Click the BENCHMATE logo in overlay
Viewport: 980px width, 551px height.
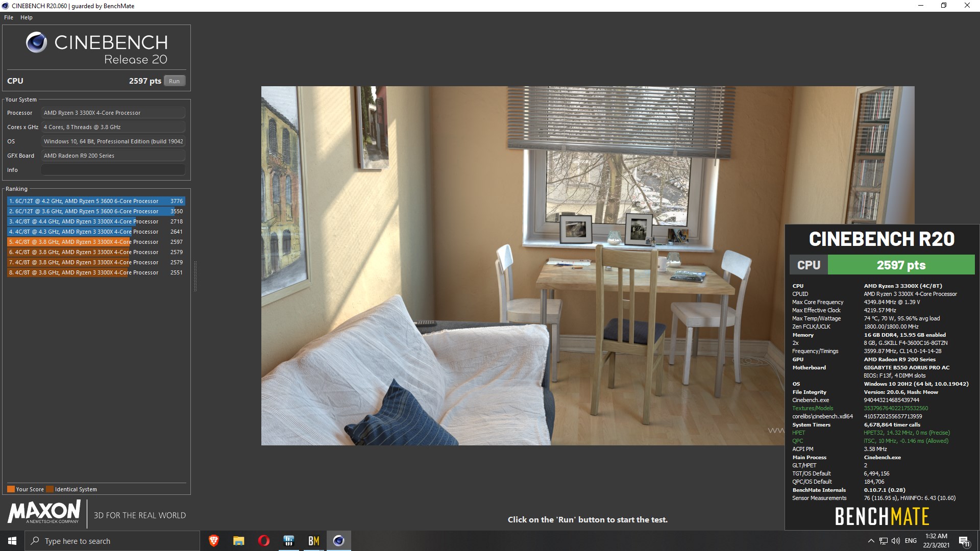coord(881,516)
